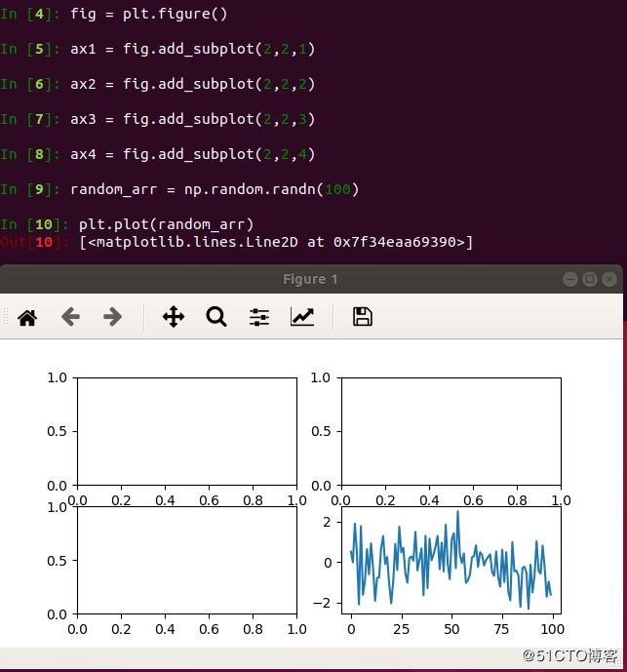Click x-axis label '50' of line plot
The height and width of the screenshot is (672, 627).
tap(451, 629)
